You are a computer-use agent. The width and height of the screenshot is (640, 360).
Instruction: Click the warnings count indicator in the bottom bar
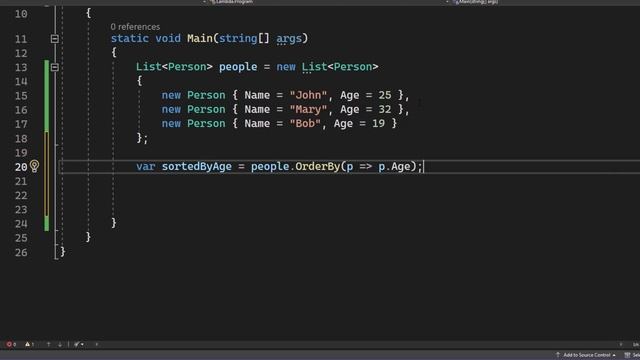[x=29, y=344]
